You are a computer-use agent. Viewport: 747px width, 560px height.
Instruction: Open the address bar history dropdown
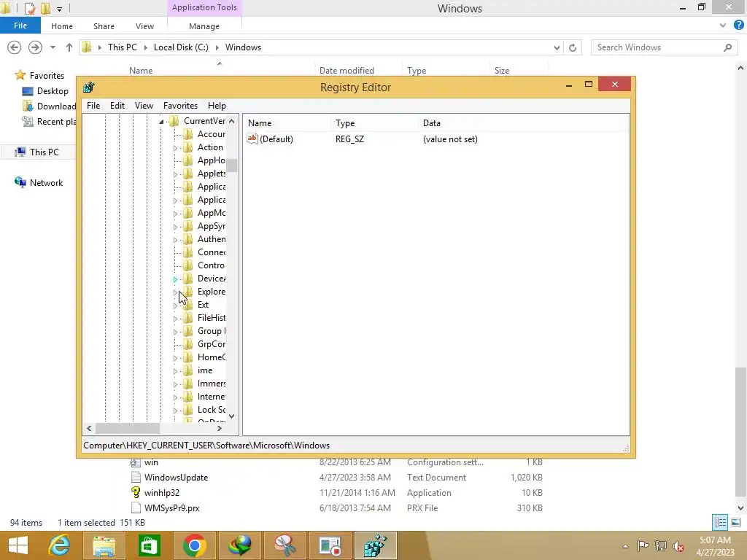(x=557, y=47)
